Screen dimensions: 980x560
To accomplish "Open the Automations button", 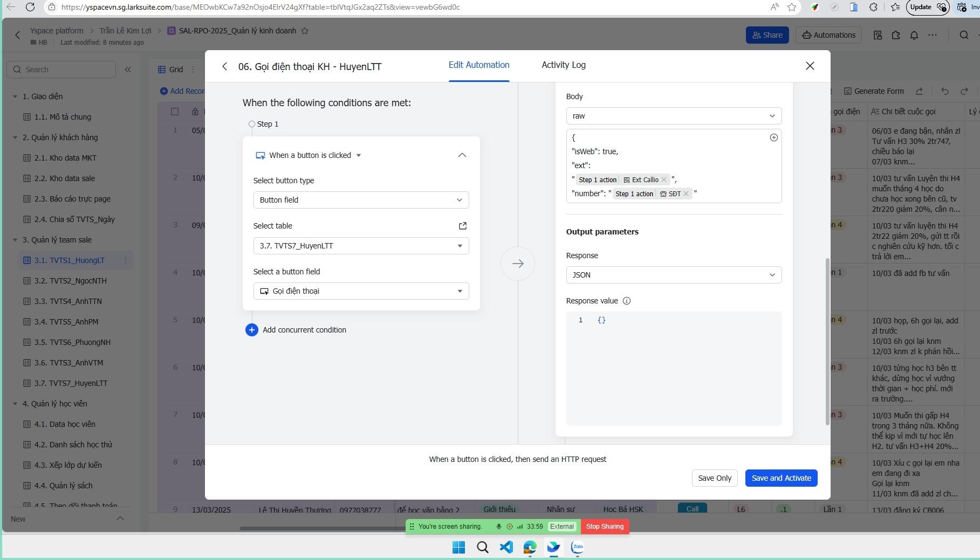I will [x=828, y=35].
